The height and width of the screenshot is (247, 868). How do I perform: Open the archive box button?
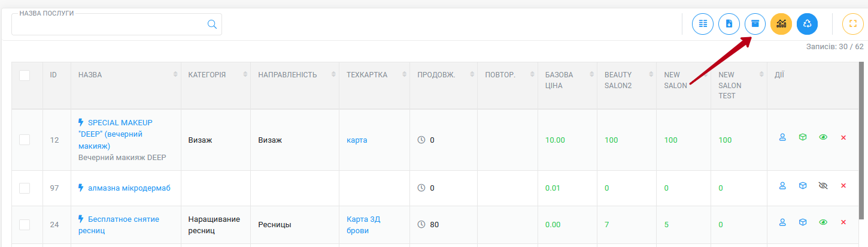pyautogui.click(x=755, y=24)
